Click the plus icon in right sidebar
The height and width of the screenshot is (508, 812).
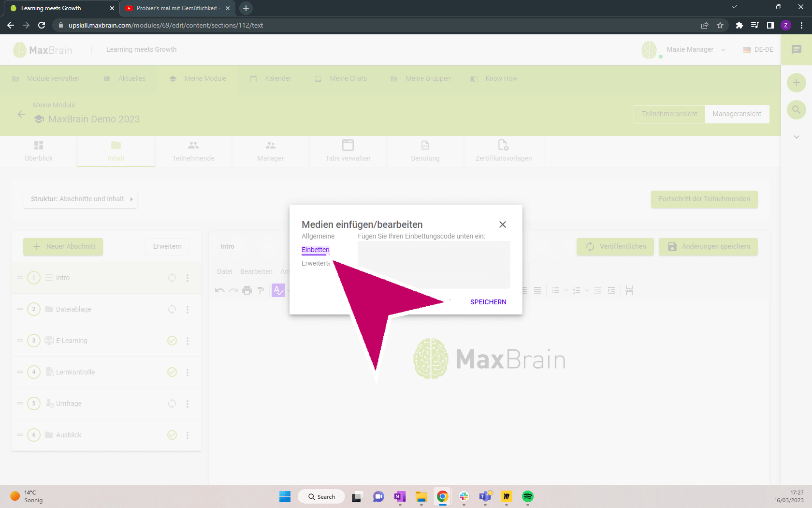[x=797, y=83]
